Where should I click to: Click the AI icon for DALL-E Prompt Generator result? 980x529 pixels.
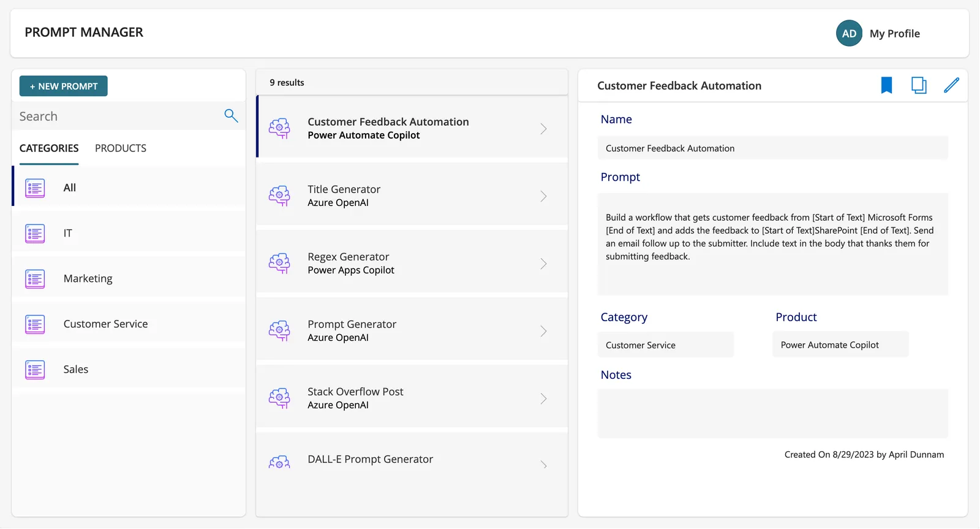(x=279, y=463)
